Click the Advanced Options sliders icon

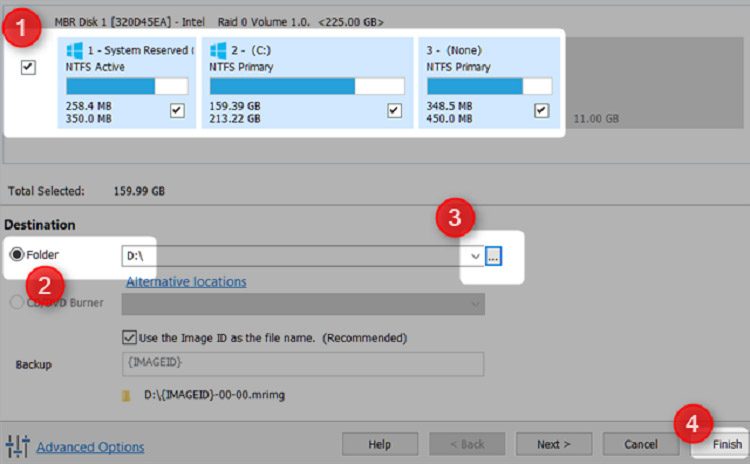[18, 446]
